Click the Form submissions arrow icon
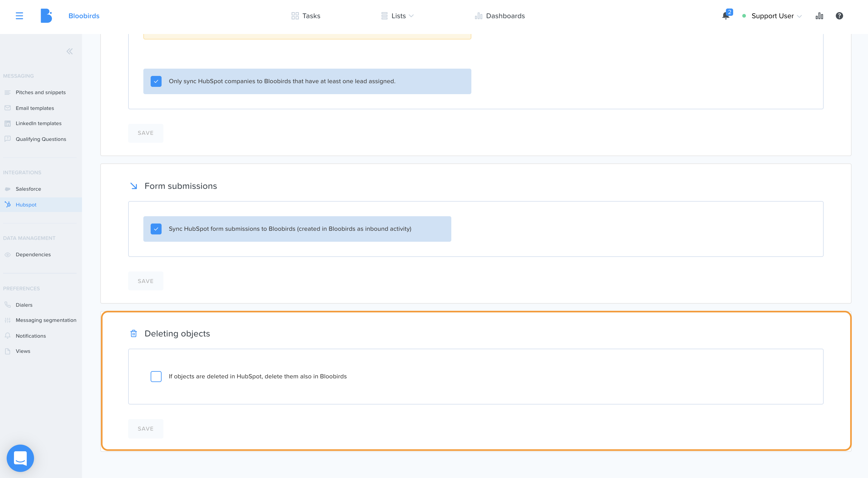 pos(133,186)
